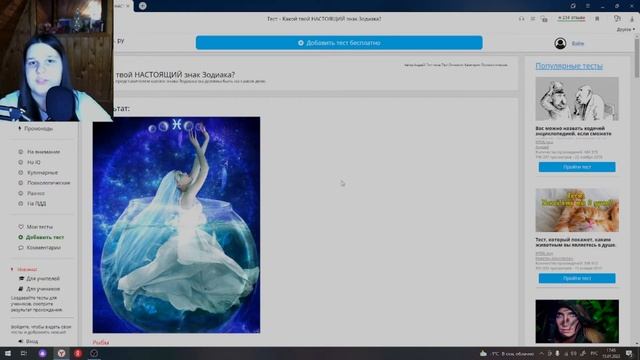Click the graduation cap icon by 'Для учителей'

21,279
